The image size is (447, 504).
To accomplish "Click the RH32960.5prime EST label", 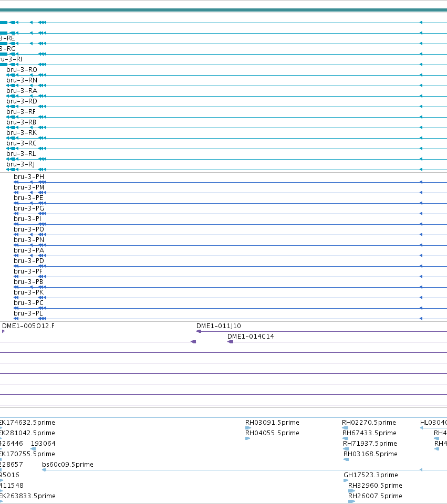I will point(375,485).
